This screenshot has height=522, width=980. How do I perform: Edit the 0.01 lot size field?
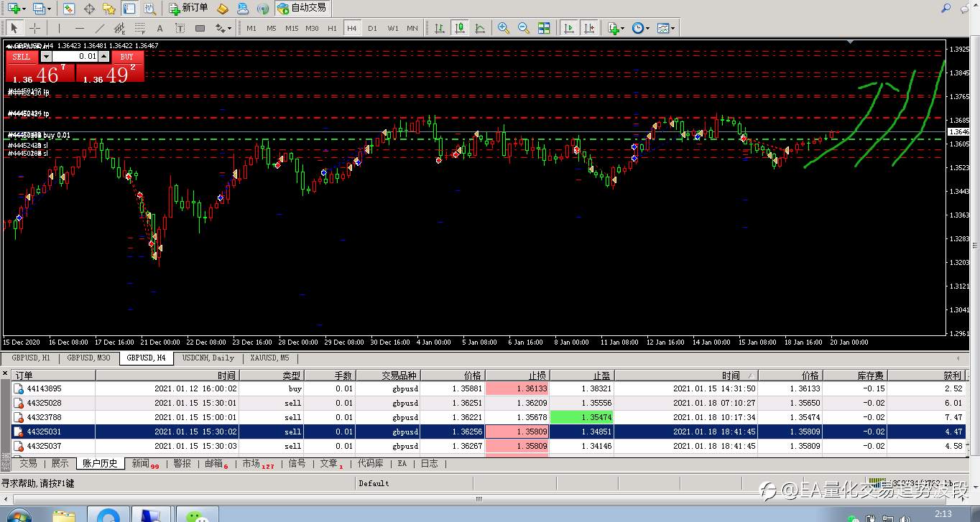(75, 57)
